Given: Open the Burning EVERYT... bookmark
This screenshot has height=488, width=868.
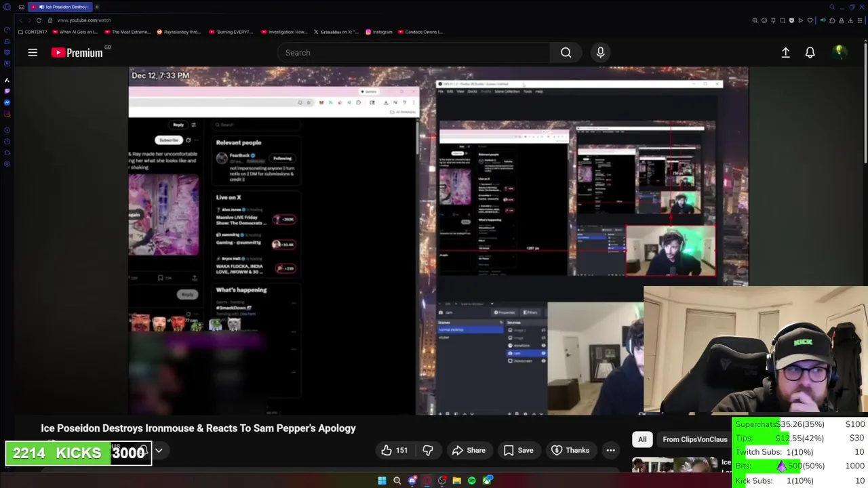Looking at the screenshot, I should coord(231,32).
